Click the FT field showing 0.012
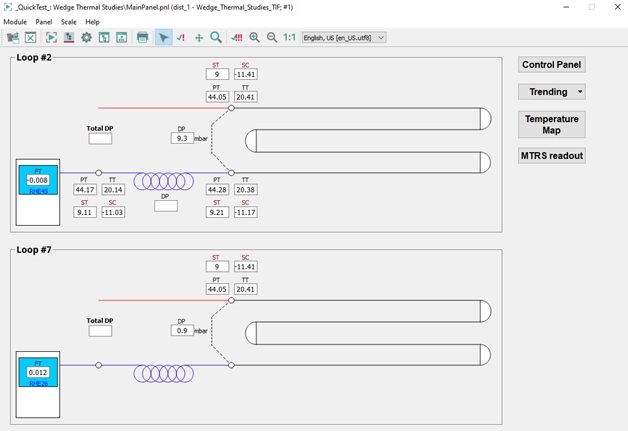Image resolution: width=628 pixels, height=431 pixels. pyautogui.click(x=38, y=373)
